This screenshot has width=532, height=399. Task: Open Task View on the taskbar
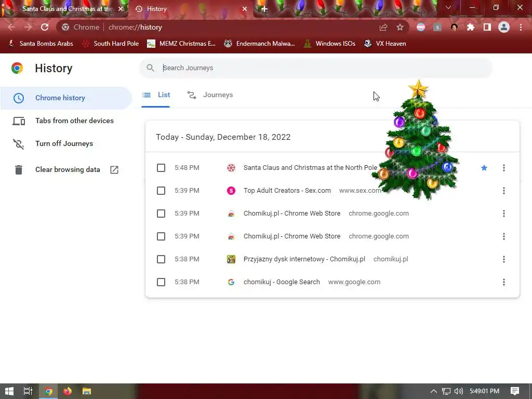(28, 391)
